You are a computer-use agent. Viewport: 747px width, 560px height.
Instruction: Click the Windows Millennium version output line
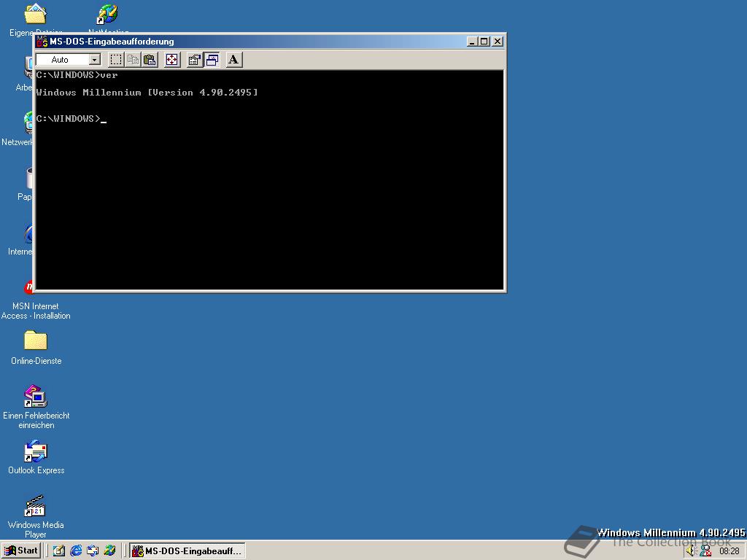(147, 93)
